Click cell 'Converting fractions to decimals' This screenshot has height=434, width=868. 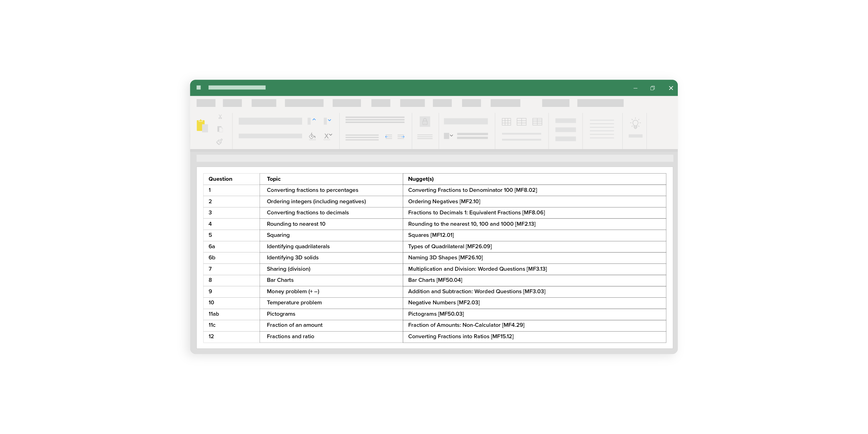pos(331,213)
